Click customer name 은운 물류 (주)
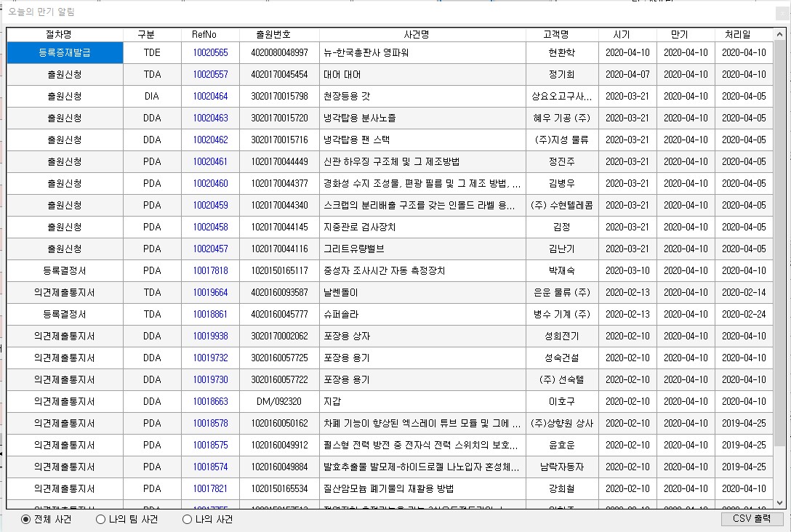This screenshot has height=532, width=791. (x=561, y=292)
